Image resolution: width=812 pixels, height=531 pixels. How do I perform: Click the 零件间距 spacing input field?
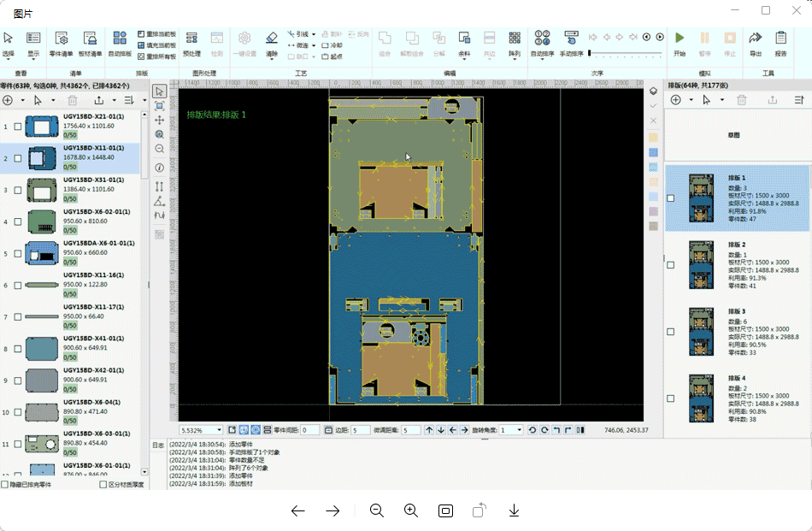point(309,430)
